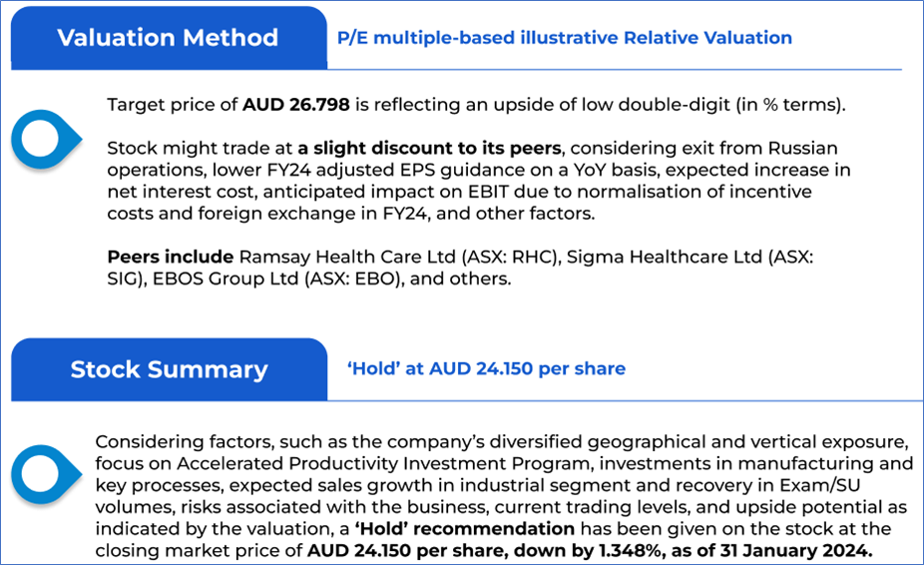Click the 'upside of low double-digit' phrase

pos(612,105)
